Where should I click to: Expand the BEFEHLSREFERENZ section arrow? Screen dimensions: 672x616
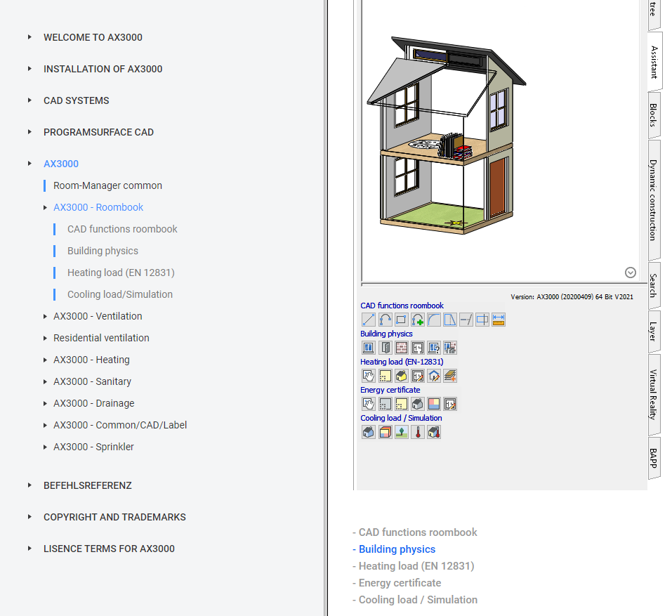tap(29, 485)
